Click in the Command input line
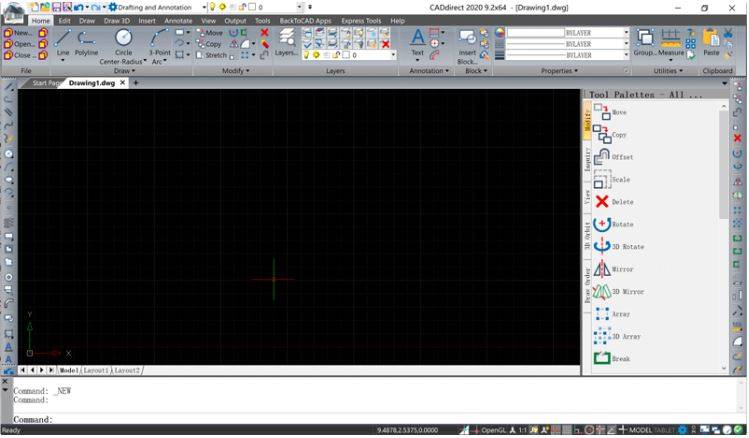The height and width of the screenshot is (438, 749). [x=300, y=420]
